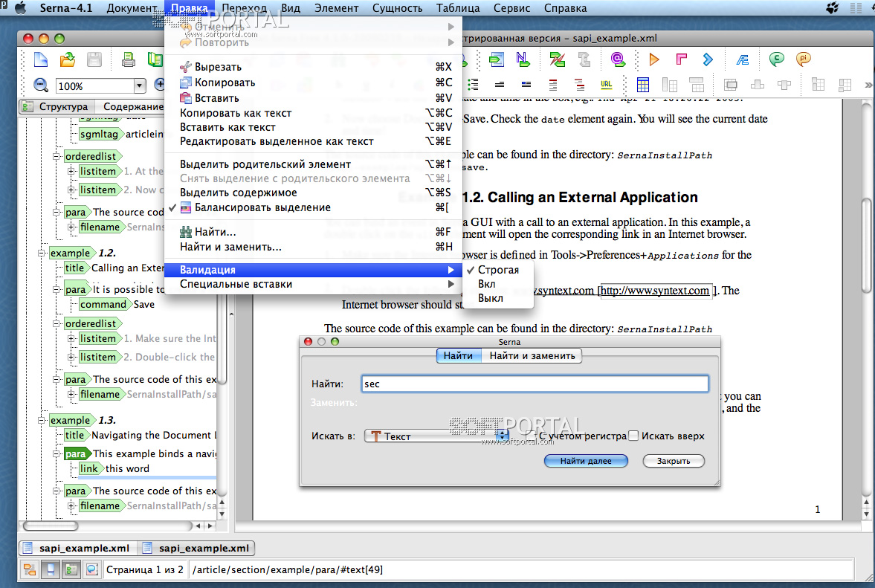875x588 pixels.
Task: Switch to 'Найти и заменить' tab in Serna dialog
Action: point(532,356)
